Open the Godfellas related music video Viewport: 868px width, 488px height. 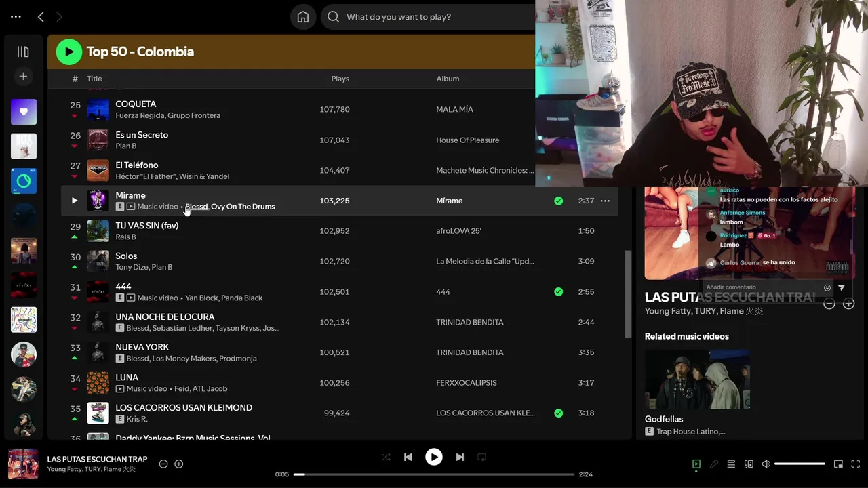pos(697,380)
